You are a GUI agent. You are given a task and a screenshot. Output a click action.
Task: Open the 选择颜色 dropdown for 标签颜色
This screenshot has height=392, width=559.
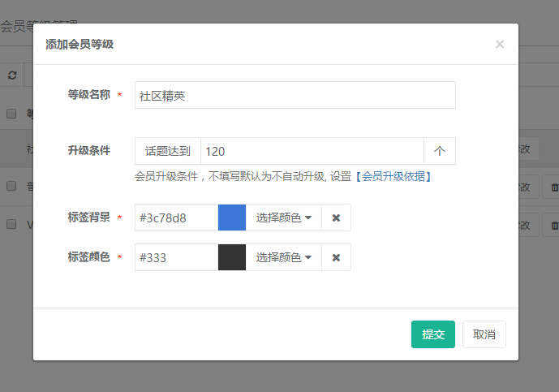tap(283, 257)
